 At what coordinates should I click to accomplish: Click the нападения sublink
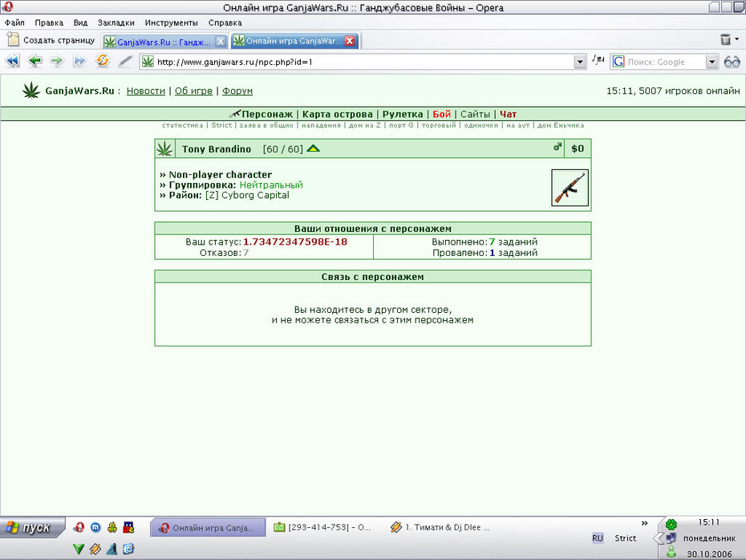[321, 125]
